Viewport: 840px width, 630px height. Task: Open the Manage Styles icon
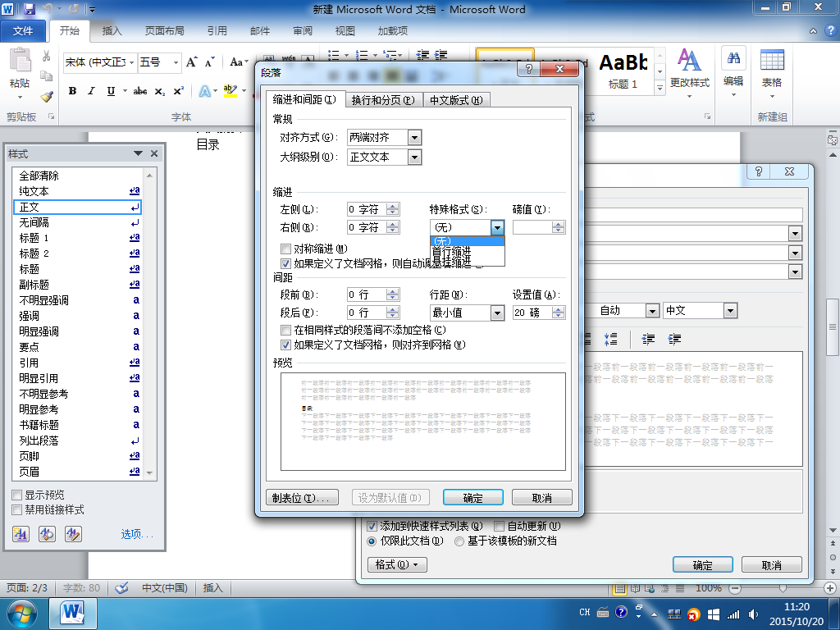point(73,534)
